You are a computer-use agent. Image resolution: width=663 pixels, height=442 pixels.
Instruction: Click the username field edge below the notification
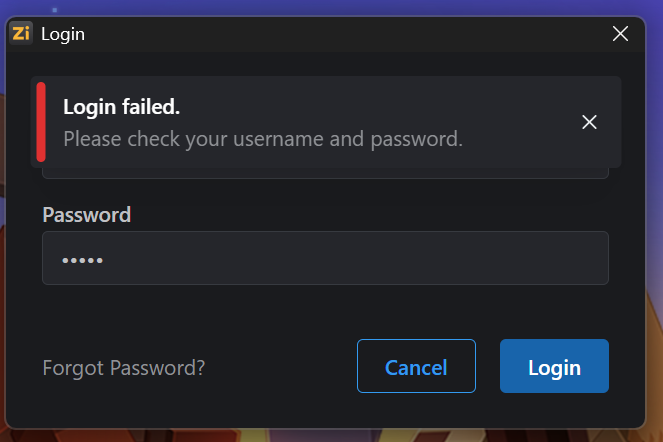point(325,174)
